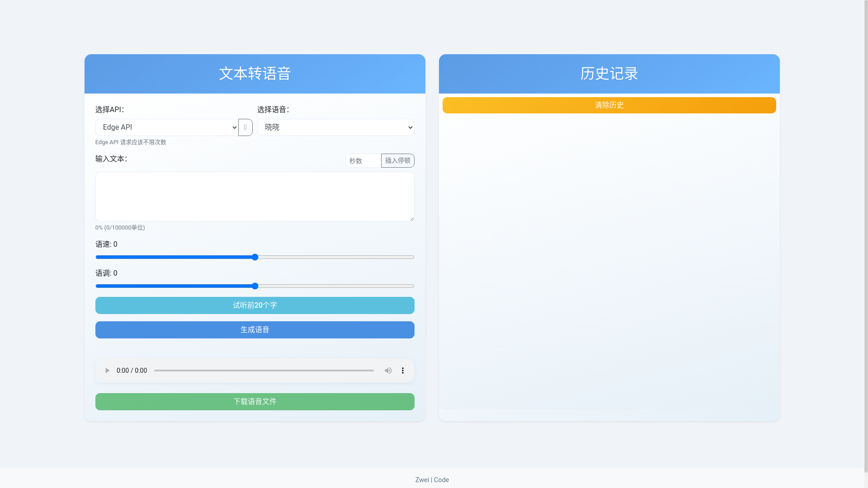868x488 pixels.
Task: Click the small icon button beside Edge API dropdown
Action: [245, 127]
